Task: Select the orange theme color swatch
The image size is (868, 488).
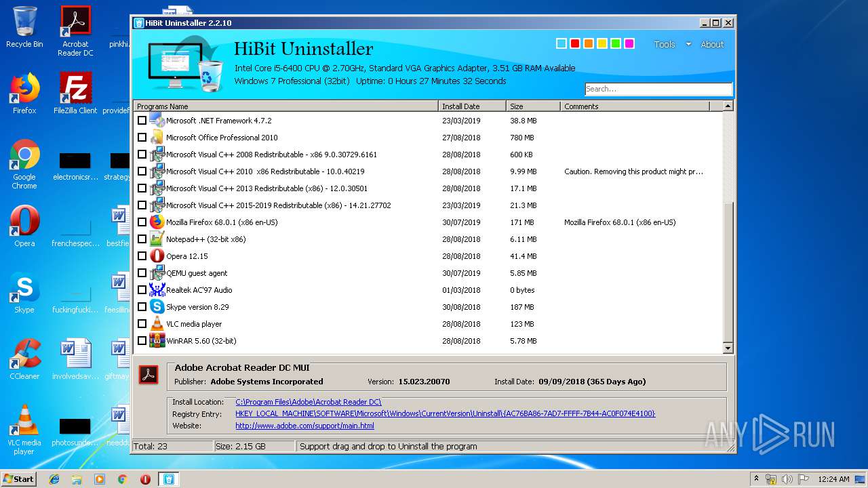Action: 589,43
